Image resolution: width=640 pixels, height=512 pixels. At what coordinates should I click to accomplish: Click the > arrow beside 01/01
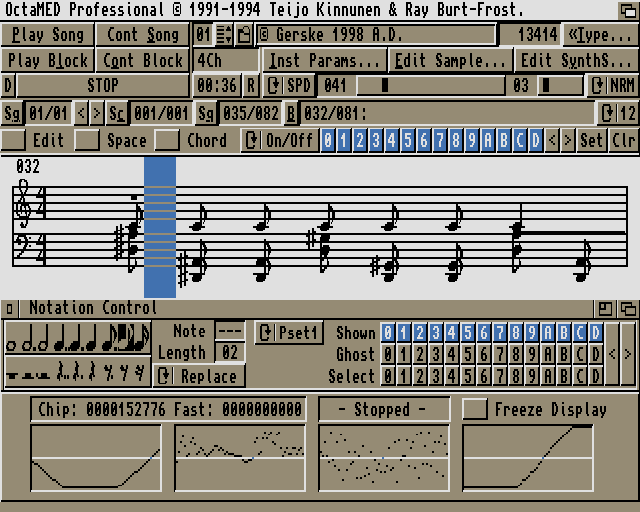(x=97, y=113)
